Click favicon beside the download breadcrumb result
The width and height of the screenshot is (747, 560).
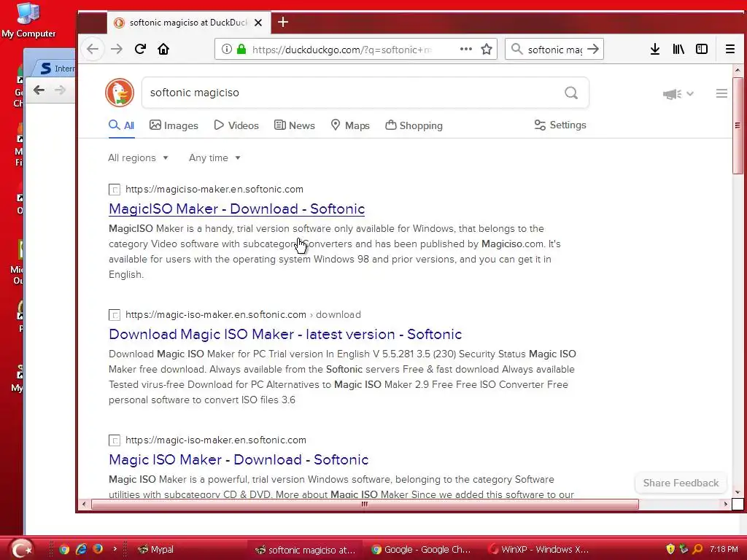pos(115,315)
